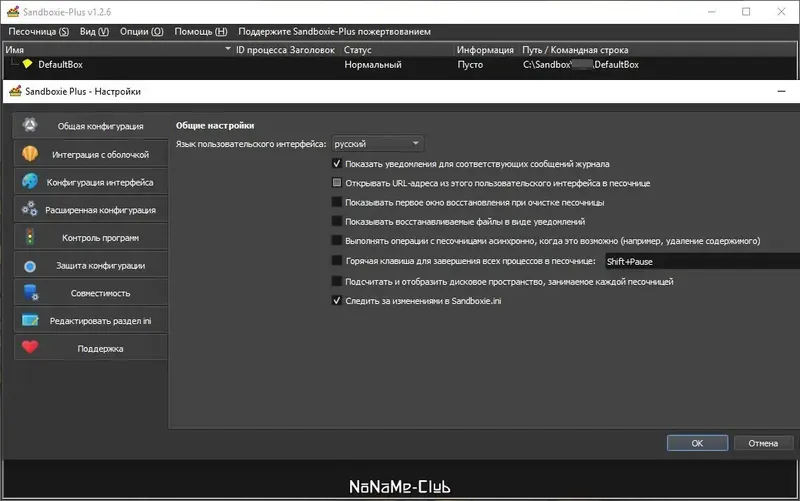Minimize the Sandboxie-Plus main window

(712, 11)
